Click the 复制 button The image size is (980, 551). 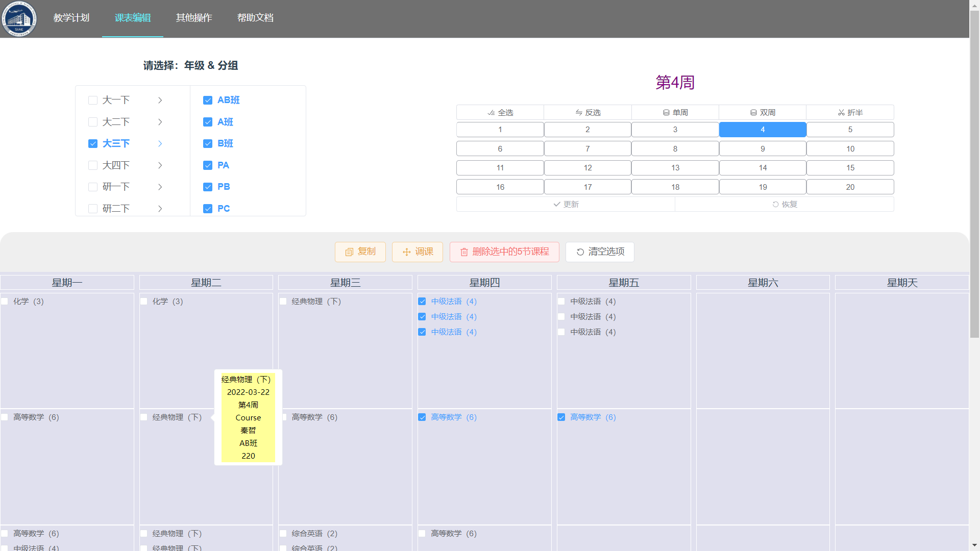[x=360, y=252]
